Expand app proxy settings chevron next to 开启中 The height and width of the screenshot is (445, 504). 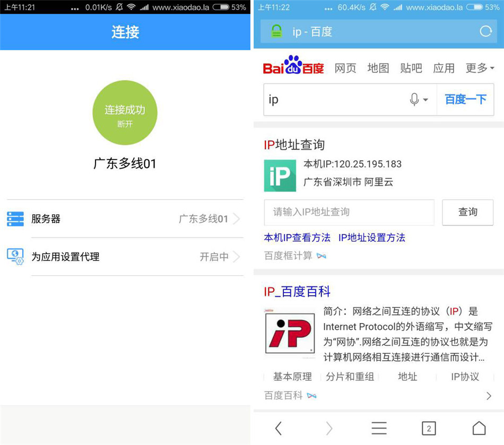click(x=237, y=257)
